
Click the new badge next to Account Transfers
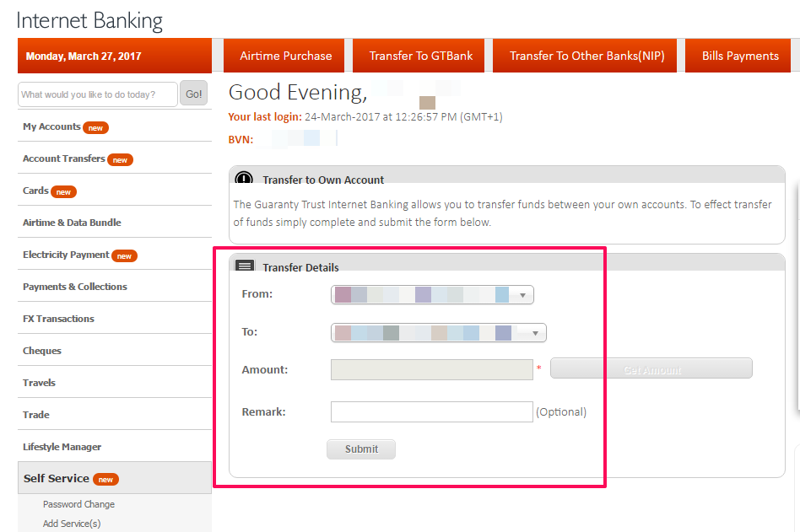(120, 159)
